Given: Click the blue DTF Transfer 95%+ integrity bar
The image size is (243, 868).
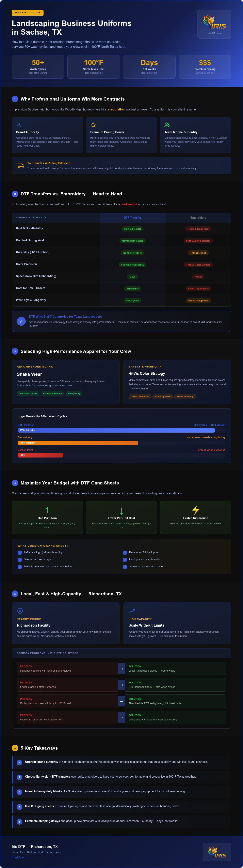Looking at the screenshot, I should coord(116,430).
